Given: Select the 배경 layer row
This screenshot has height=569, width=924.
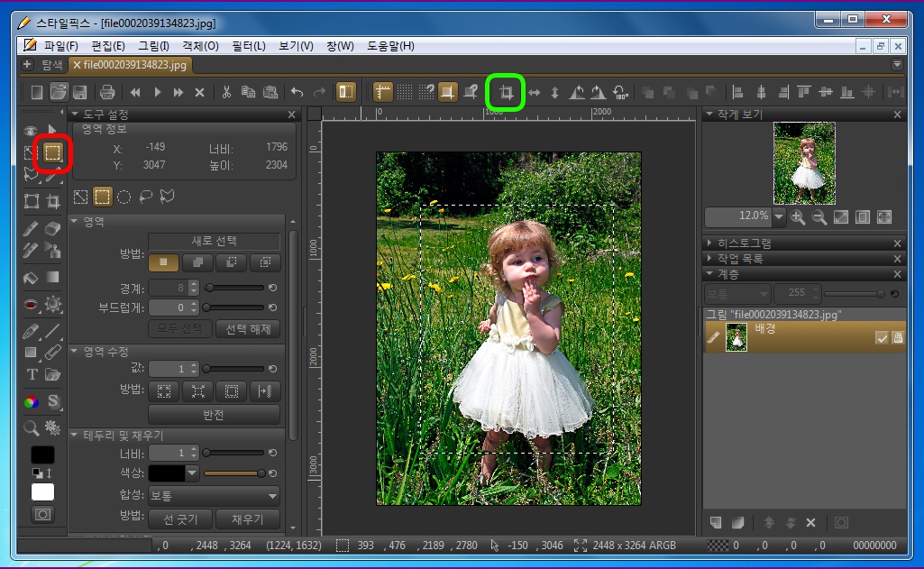Looking at the screenshot, I should tap(805, 337).
